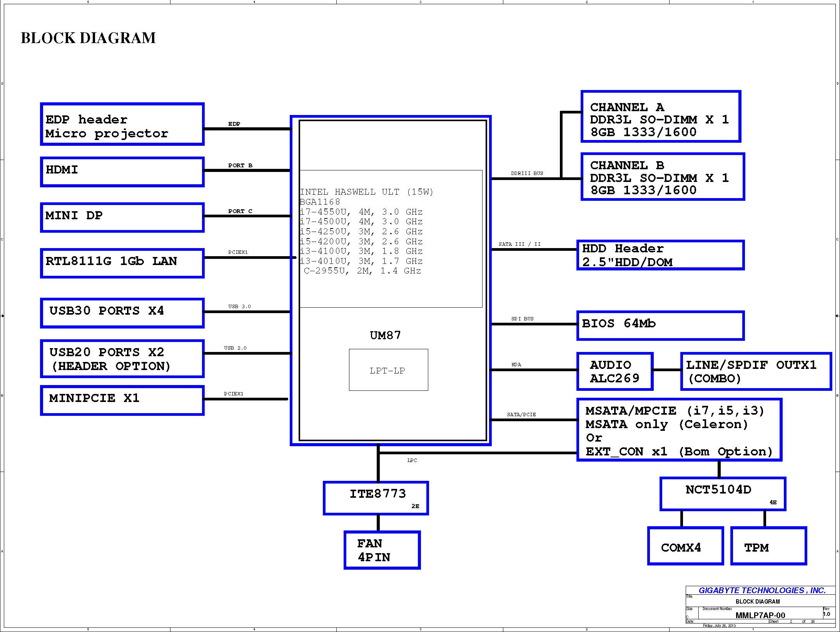The image size is (840, 632).
Task: Click the BIOS 64Mb block
Action: click(660, 325)
